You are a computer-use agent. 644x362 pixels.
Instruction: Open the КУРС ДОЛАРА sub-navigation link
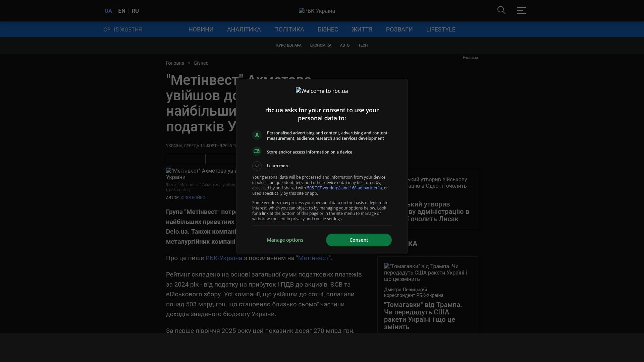tap(288, 45)
